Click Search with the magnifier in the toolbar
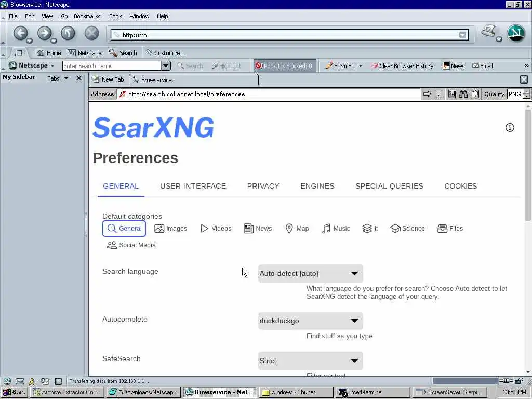This screenshot has height=399, width=532. 123,53
